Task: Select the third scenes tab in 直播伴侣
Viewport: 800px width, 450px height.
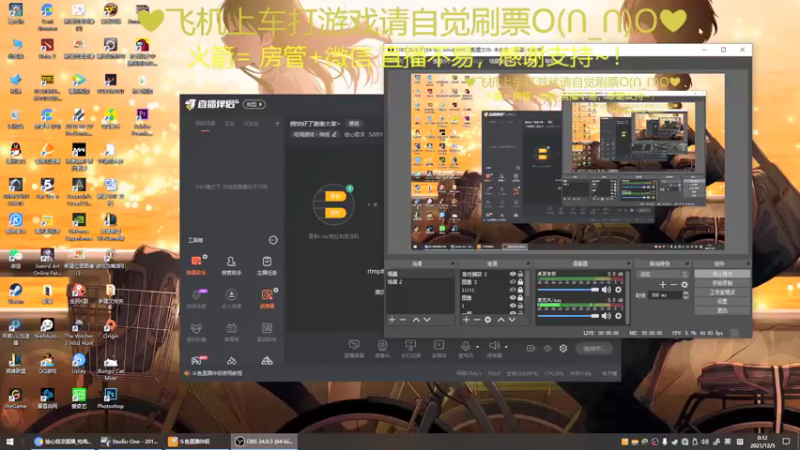Action: pyautogui.click(x=251, y=123)
